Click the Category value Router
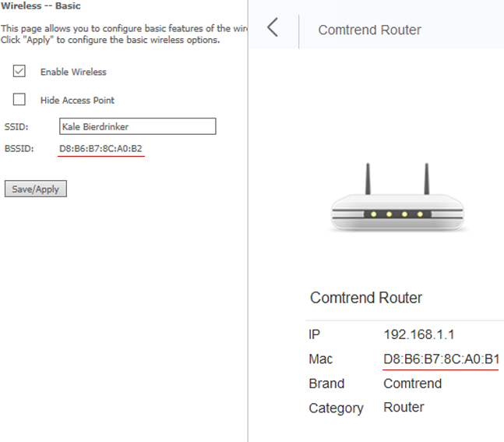The width and height of the screenshot is (504, 442). [x=404, y=407]
